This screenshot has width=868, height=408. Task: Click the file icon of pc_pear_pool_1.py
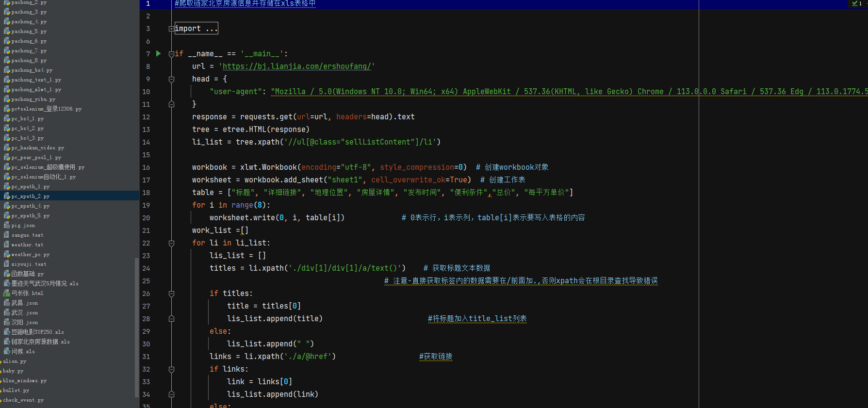click(x=7, y=157)
